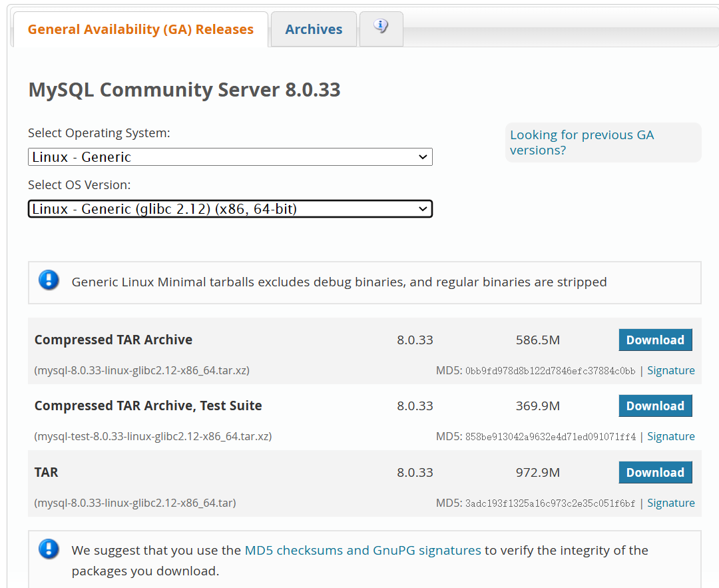
Task: Open Signature link for Test Suite archive
Action: (670, 436)
